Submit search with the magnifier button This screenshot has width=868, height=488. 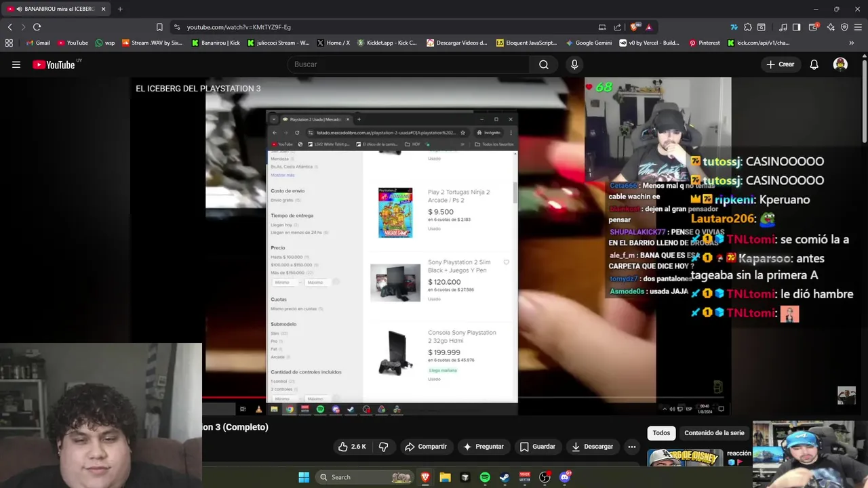click(x=543, y=64)
